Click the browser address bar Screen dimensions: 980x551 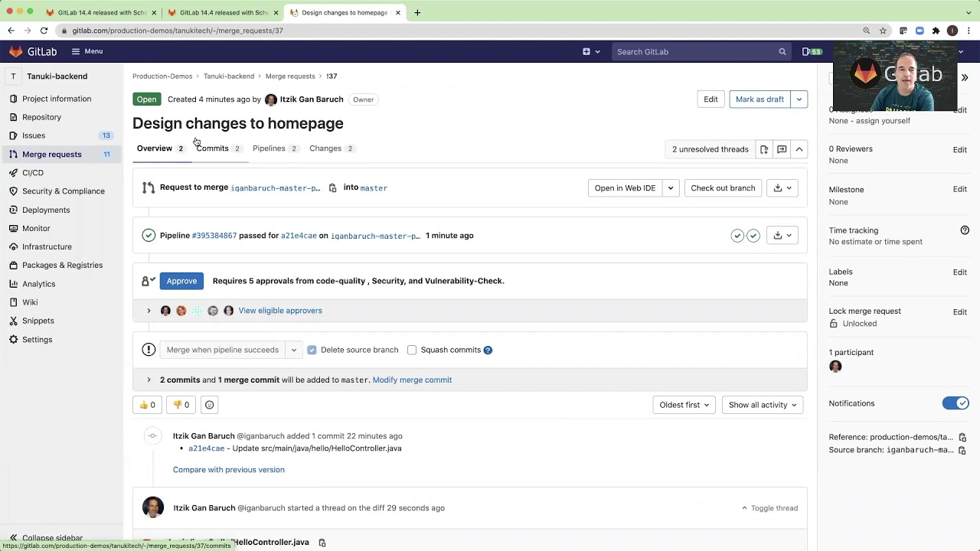point(459,31)
